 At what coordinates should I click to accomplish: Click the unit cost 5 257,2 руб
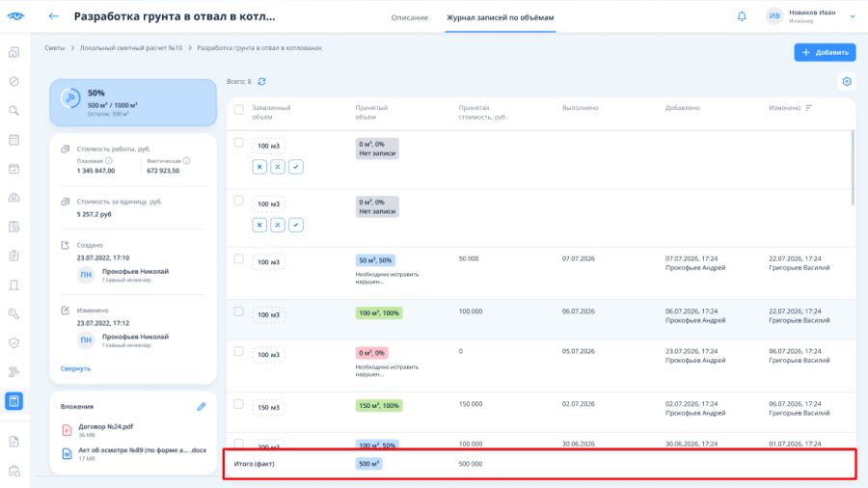[95, 214]
